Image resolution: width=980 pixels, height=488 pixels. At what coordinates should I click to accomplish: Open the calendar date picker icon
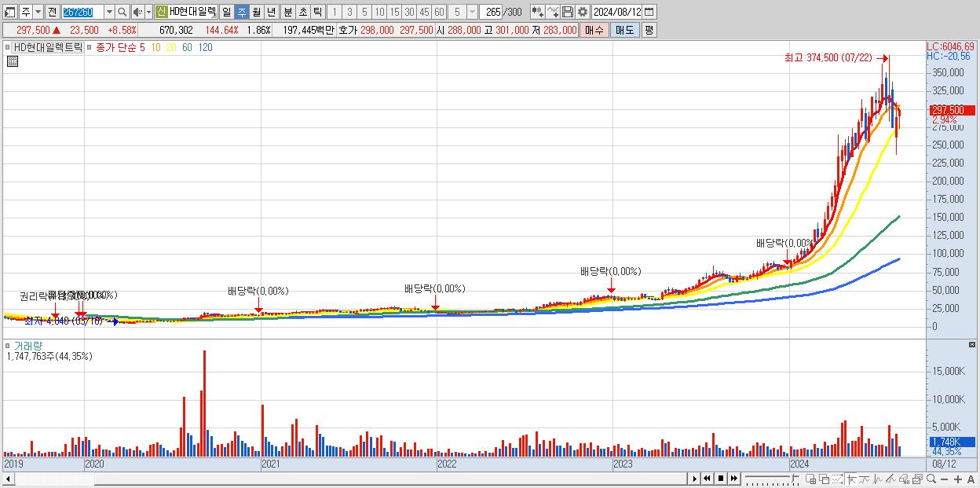[650, 12]
